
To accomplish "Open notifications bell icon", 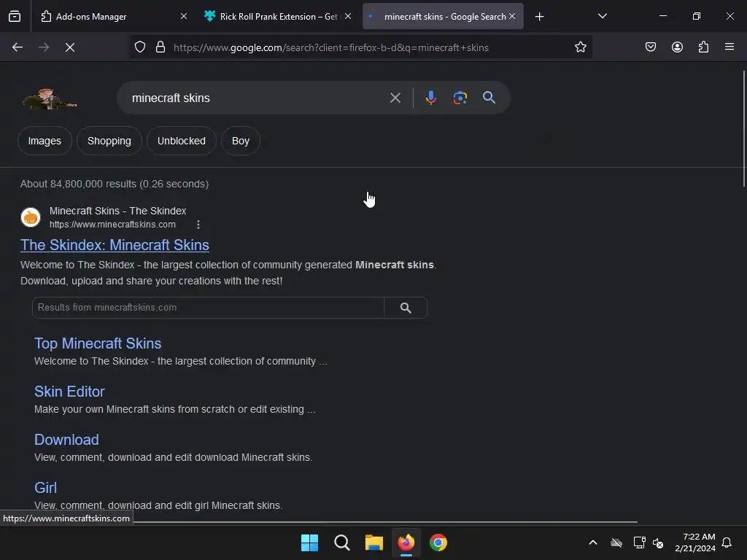I will click(727, 542).
